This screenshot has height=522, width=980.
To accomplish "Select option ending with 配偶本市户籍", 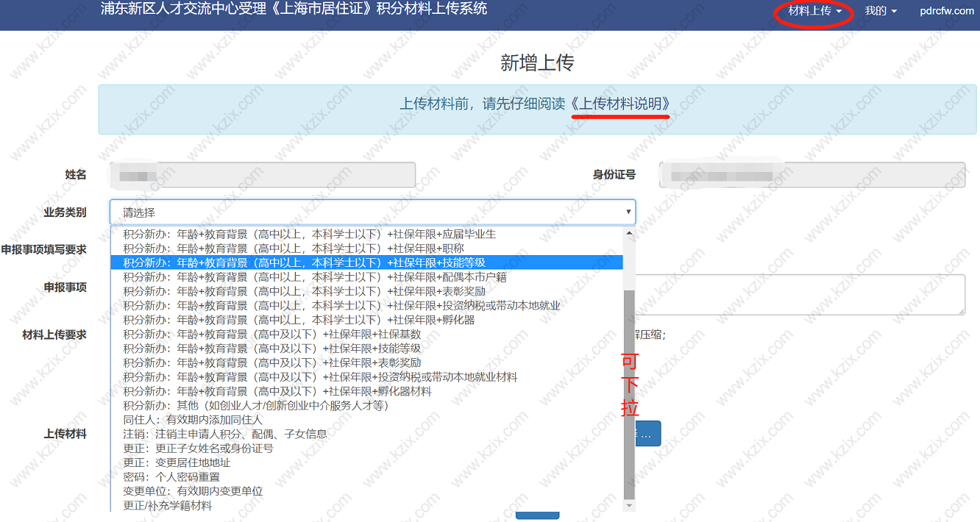I will coord(366,277).
